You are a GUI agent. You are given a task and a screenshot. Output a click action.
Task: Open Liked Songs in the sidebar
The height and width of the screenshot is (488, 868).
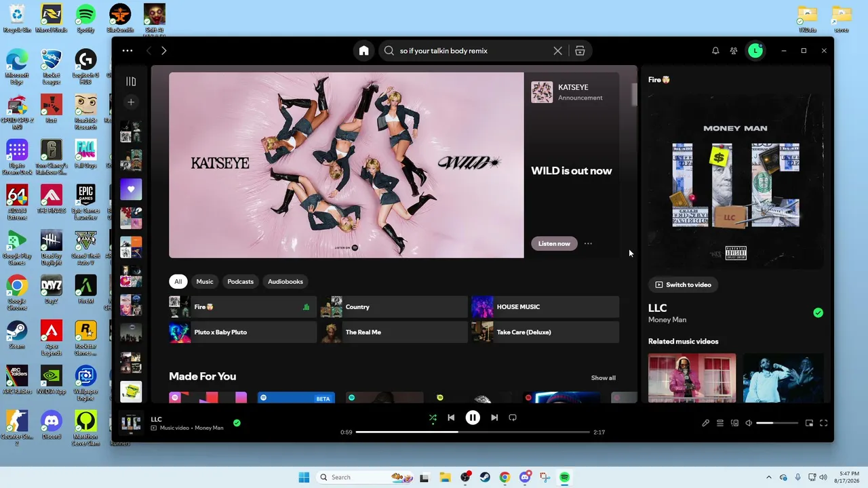click(131, 189)
